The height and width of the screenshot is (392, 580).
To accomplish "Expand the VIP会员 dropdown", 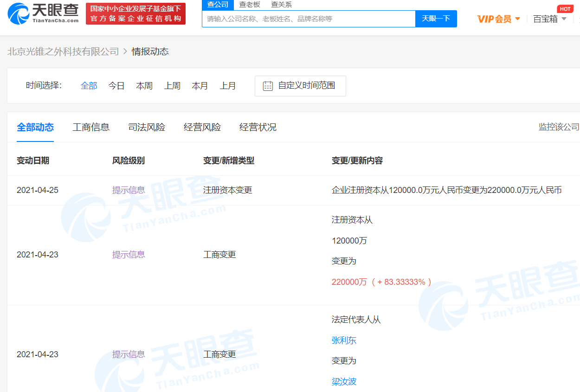I will (x=498, y=19).
